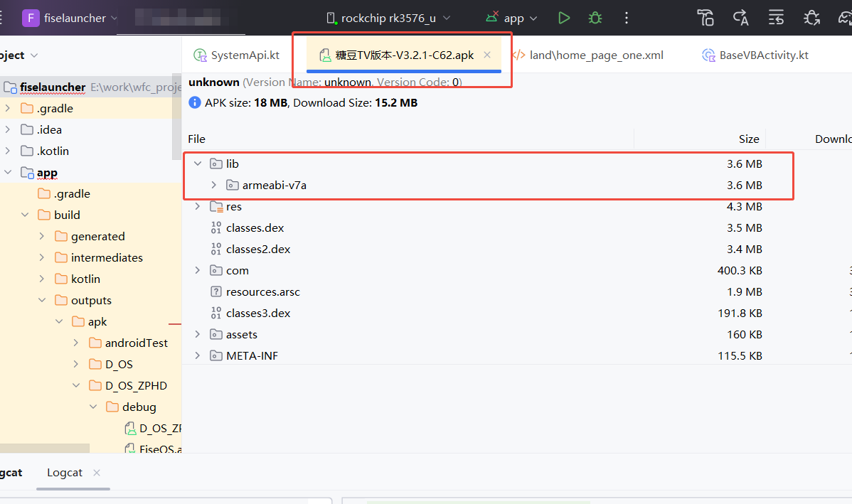
Task: Switch to the SystemApi.kt tab
Action: [x=237, y=55]
